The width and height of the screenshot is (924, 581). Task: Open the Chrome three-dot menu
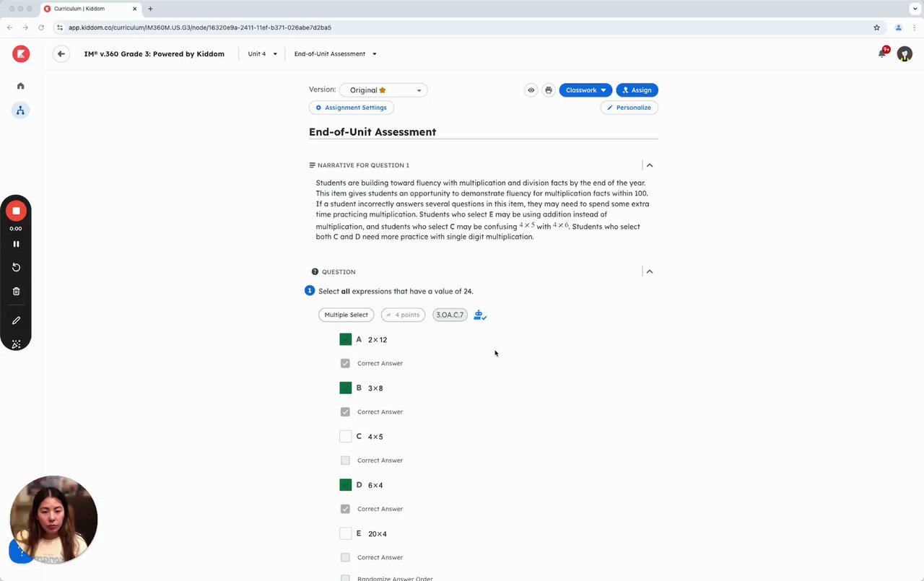point(915,27)
